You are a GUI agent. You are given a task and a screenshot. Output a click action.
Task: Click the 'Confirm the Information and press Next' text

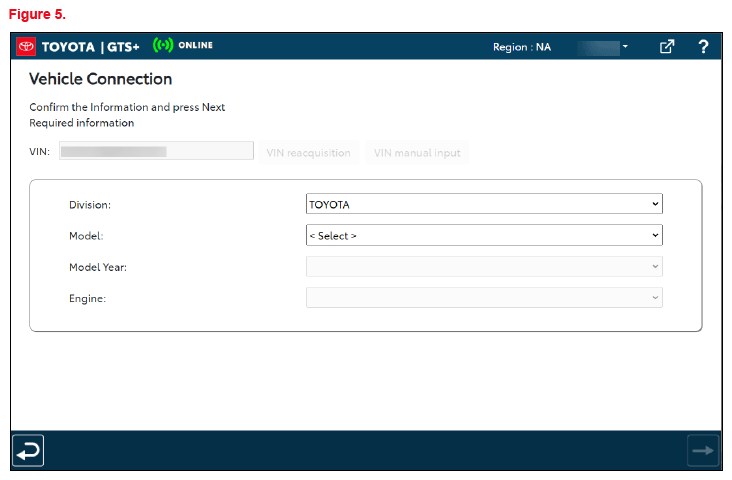pyautogui.click(x=127, y=107)
